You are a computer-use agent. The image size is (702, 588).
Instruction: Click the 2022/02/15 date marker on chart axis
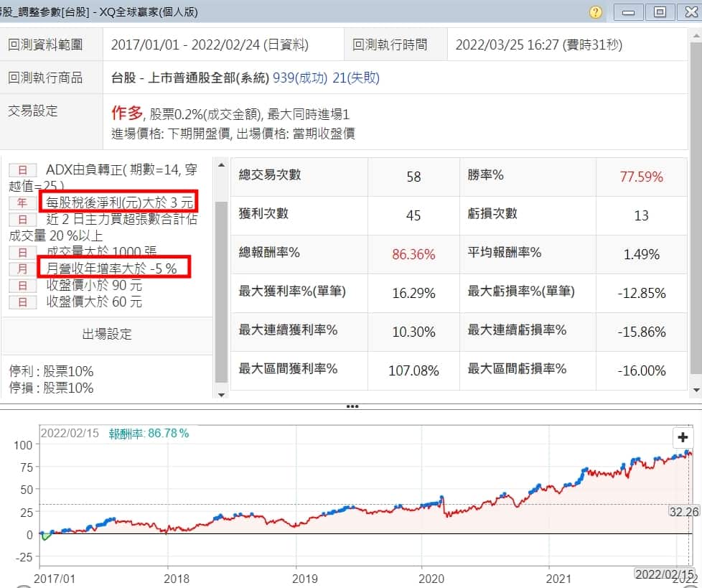[665, 574]
